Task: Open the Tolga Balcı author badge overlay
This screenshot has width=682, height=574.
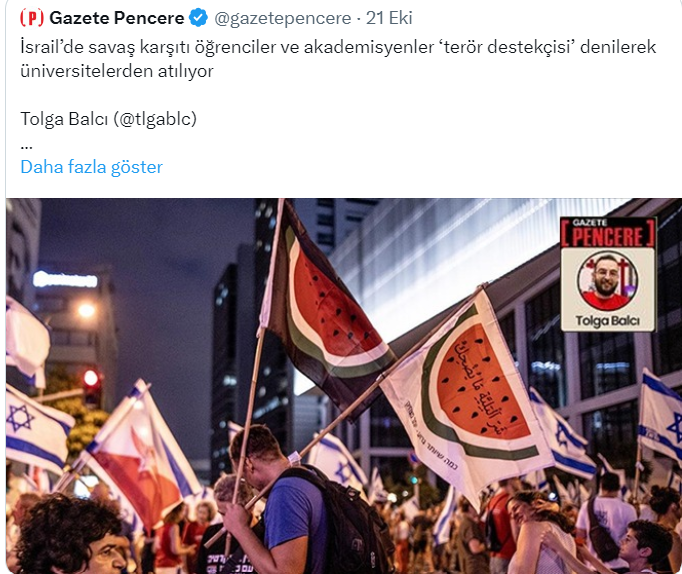Action: (608, 274)
